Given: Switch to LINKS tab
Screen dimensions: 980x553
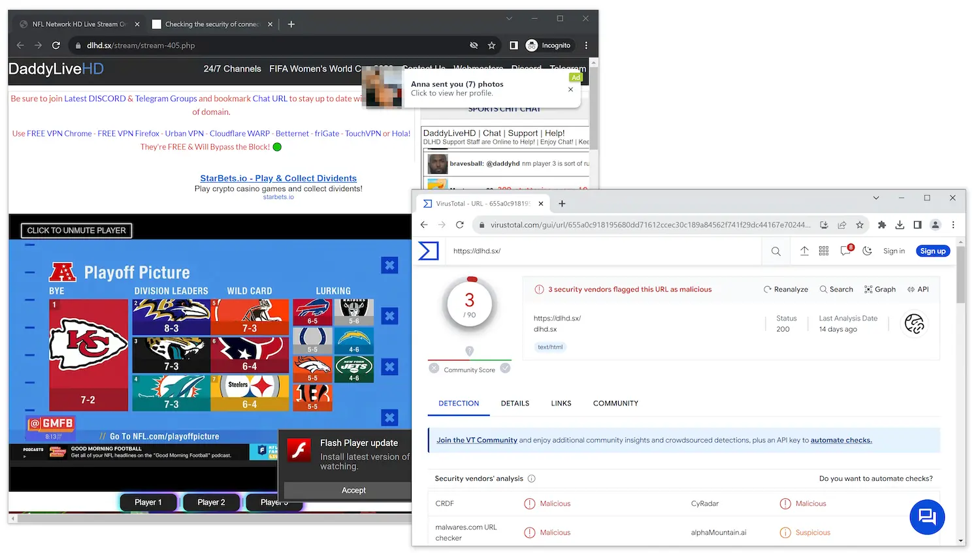Looking at the screenshot, I should coord(561,403).
